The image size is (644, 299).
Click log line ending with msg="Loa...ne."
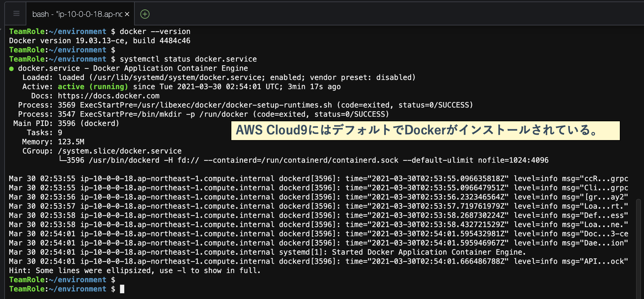point(319,225)
